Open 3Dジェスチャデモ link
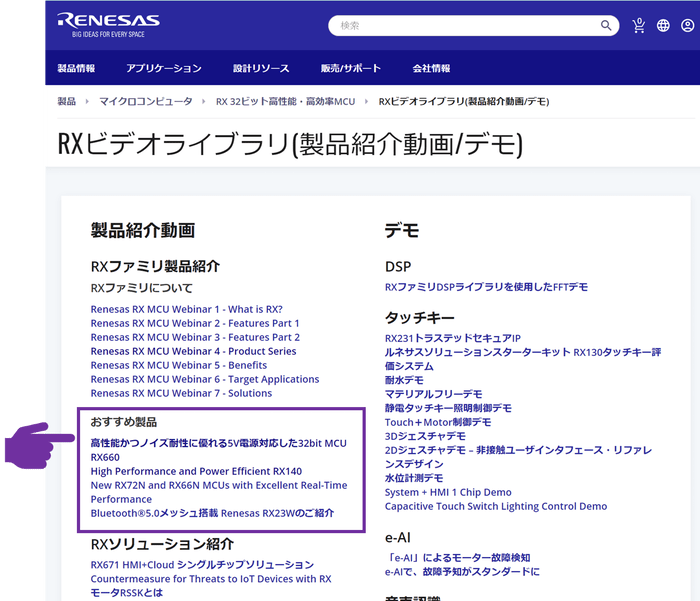 tap(425, 436)
